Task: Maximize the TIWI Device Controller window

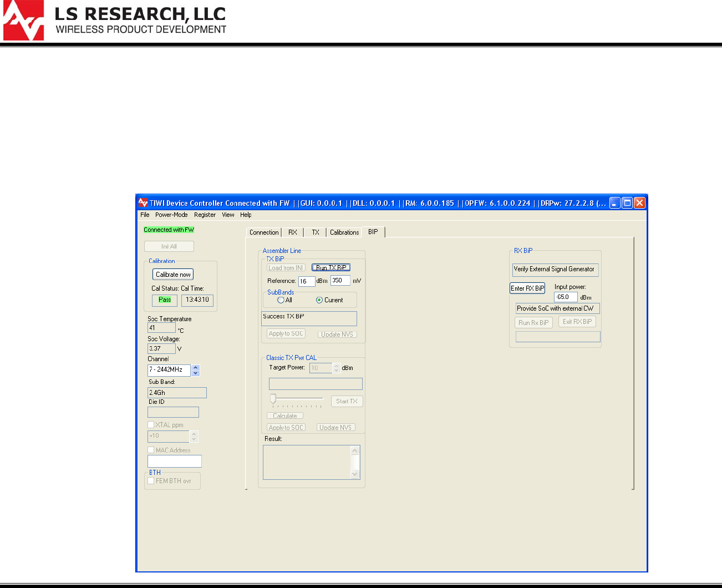Action: 627,203
